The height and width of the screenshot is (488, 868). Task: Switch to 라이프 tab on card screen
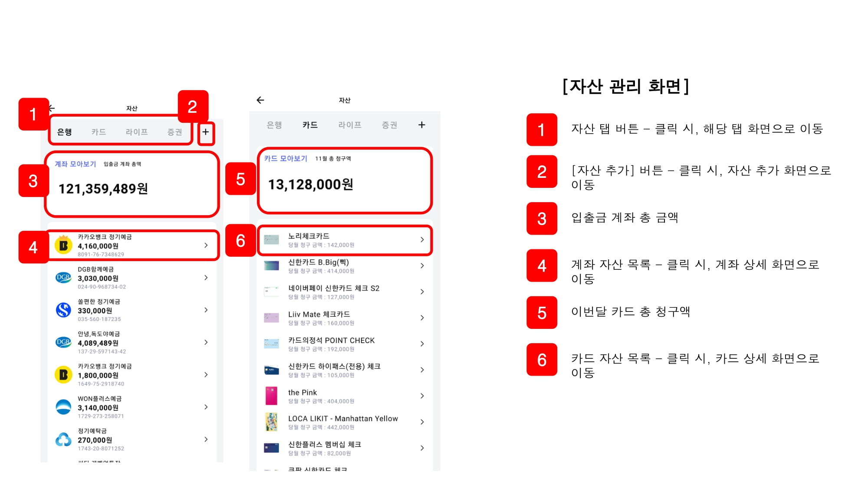pos(349,125)
